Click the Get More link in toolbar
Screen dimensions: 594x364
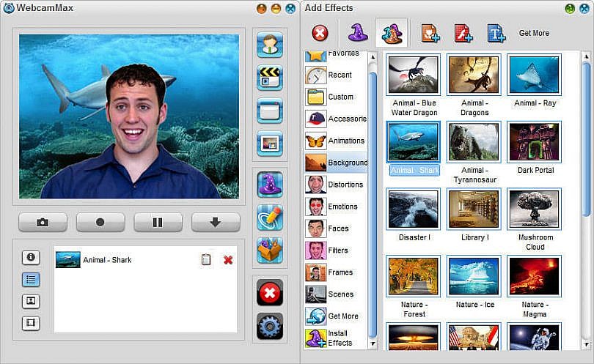pyautogui.click(x=534, y=33)
